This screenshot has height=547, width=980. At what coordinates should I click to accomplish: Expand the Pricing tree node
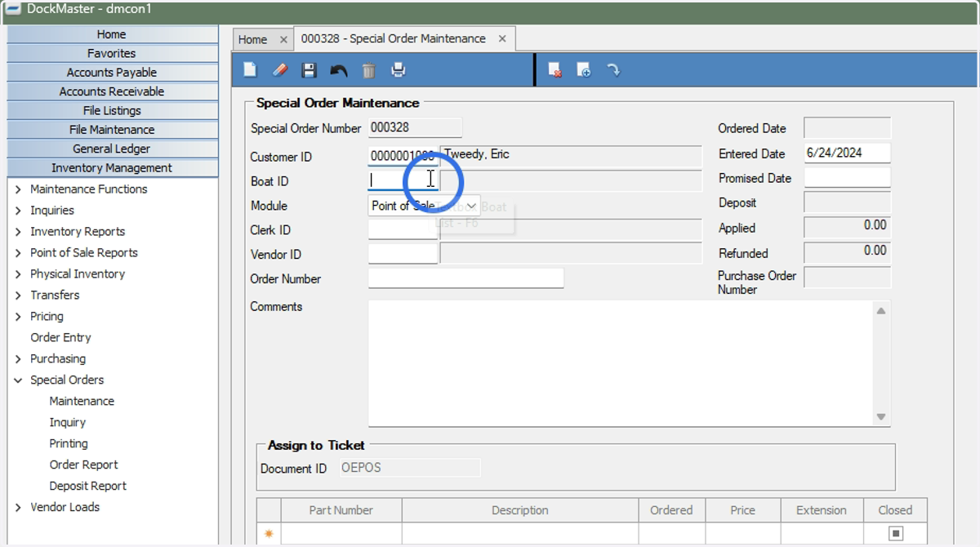coord(18,317)
